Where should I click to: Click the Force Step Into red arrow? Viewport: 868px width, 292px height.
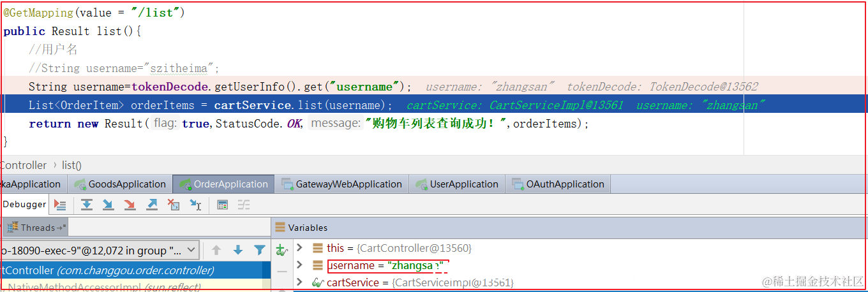pos(130,205)
